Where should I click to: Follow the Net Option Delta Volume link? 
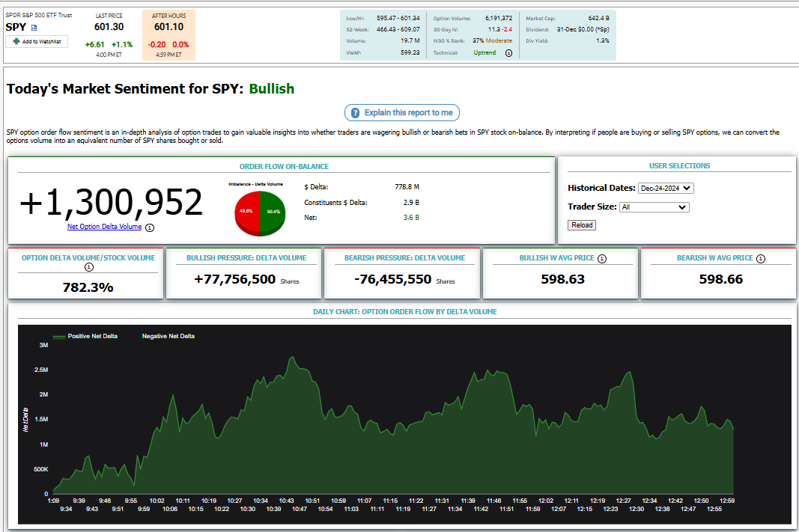[x=104, y=227]
